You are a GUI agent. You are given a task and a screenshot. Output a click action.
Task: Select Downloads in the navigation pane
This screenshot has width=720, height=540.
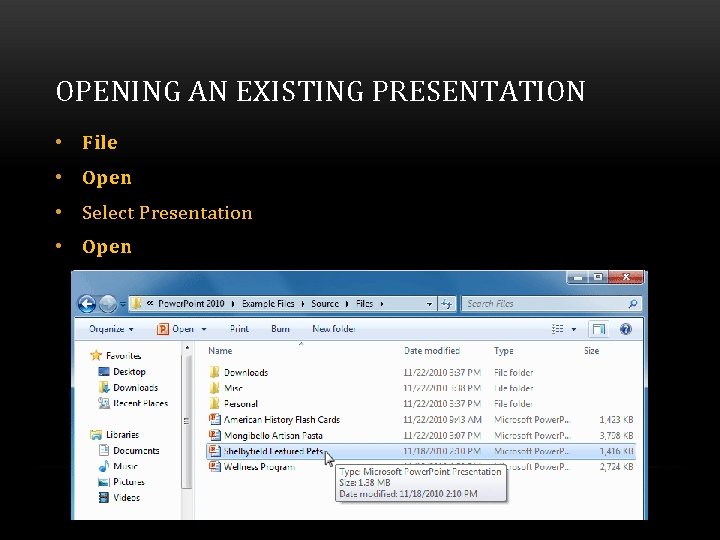tap(135, 388)
